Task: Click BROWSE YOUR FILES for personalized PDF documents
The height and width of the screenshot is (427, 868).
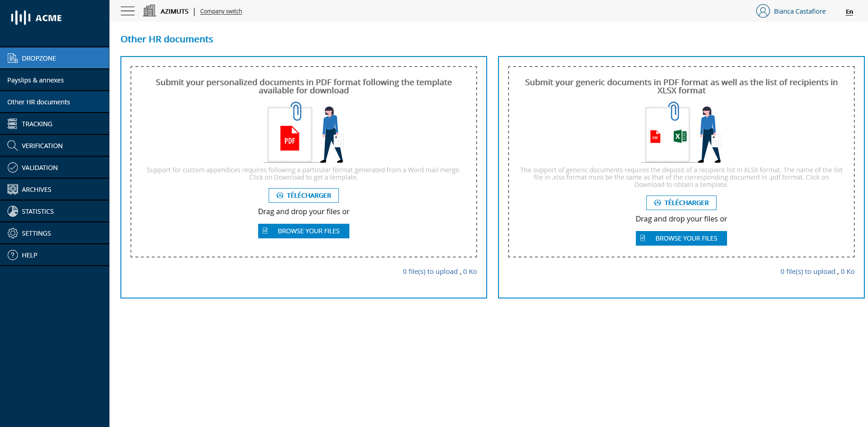Action: [x=303, y=231]
